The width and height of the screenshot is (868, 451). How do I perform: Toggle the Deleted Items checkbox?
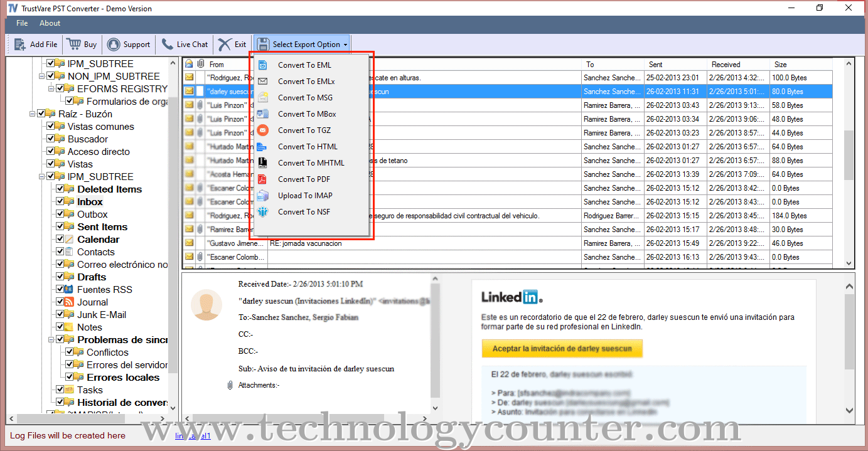pyautogui.click(x=60, y=189)
